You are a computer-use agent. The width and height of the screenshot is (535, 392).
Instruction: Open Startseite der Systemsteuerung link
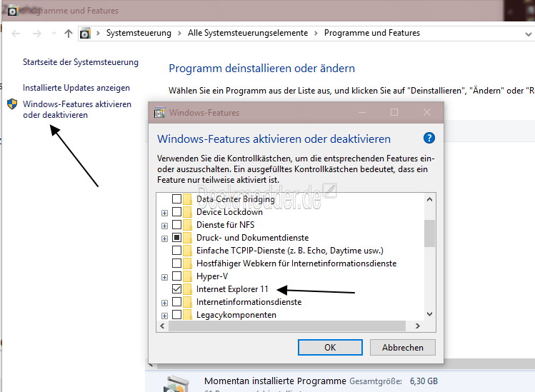[x=81, y=62]
